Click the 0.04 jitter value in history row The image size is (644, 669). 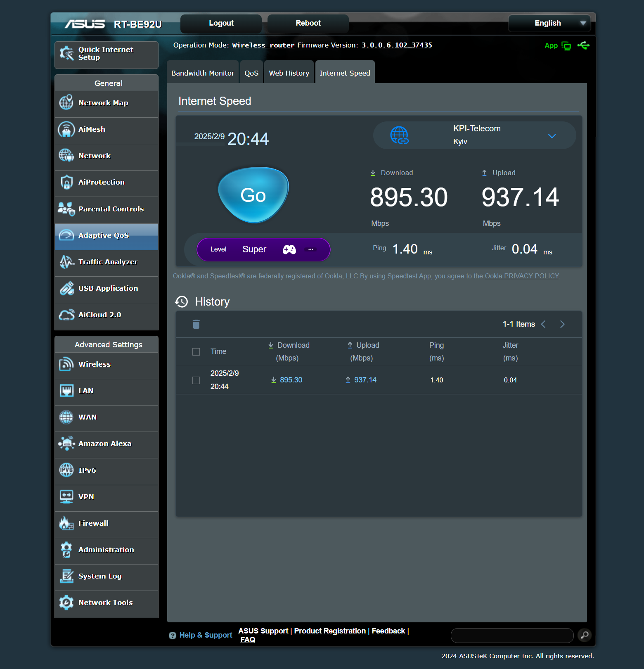(510, 380)
